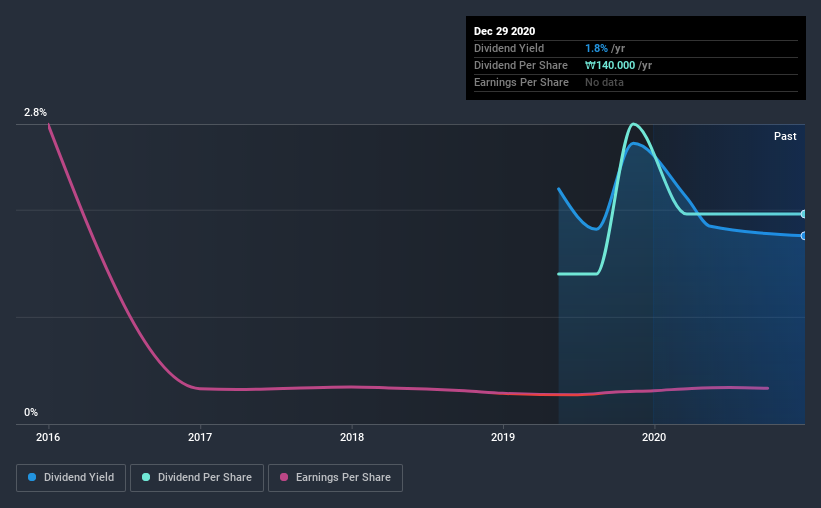This screenshot has width=821, height=508.
Task: Click the tooltip date 'Dec 29 2020'
Action: click(504, 31)
